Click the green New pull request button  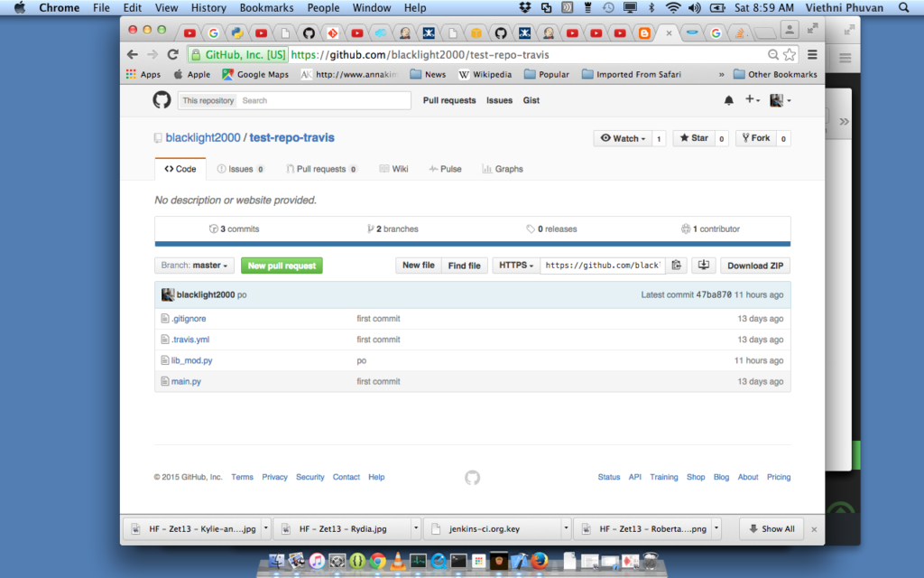(282, 266)
